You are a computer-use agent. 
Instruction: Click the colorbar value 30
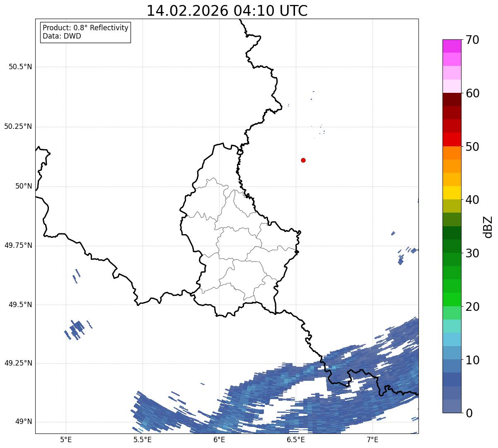pos(472,253)
